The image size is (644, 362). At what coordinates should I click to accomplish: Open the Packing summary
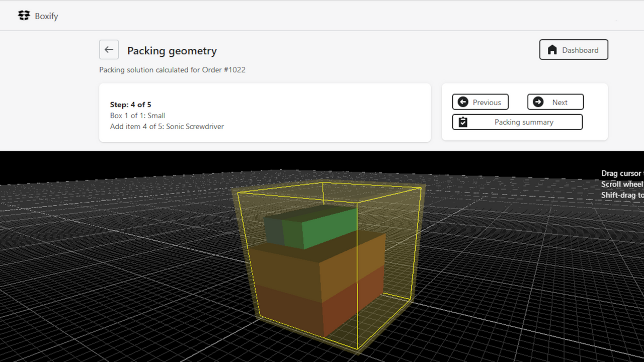click(517, 122)
